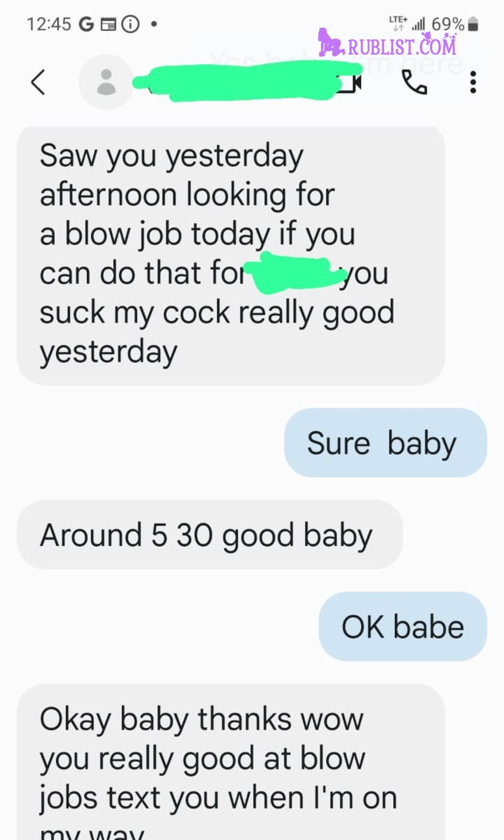Image resolution: width=504 pixels, height=840 pixels.
Task: Tap the LTE+ signal strength indicator
Action: pyautogui.click(x=407, y=23)
